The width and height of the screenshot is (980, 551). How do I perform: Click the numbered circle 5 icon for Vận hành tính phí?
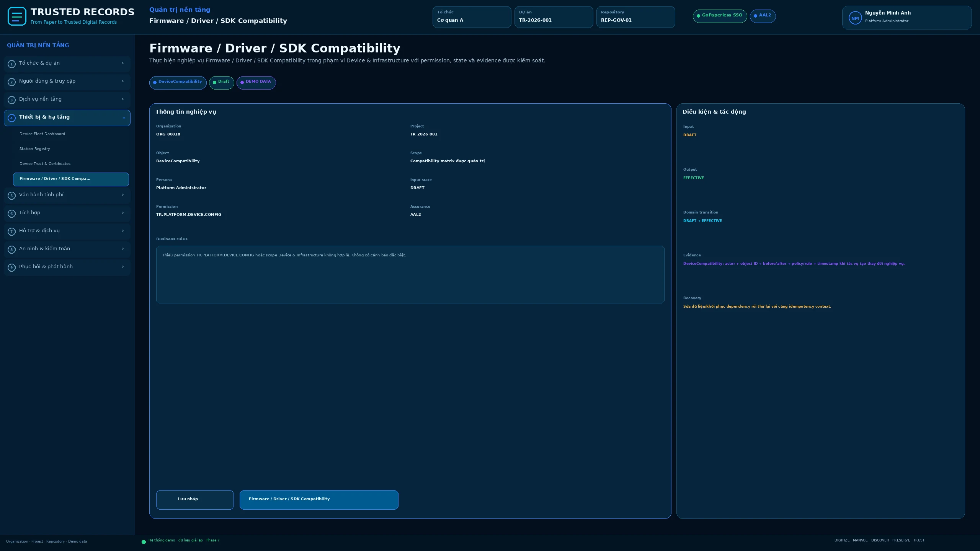click(11, 196)
